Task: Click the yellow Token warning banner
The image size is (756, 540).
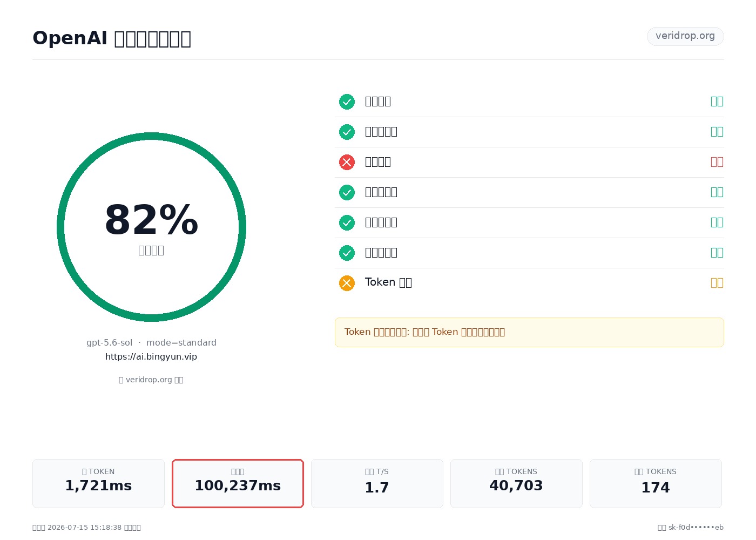Action: 529,332
